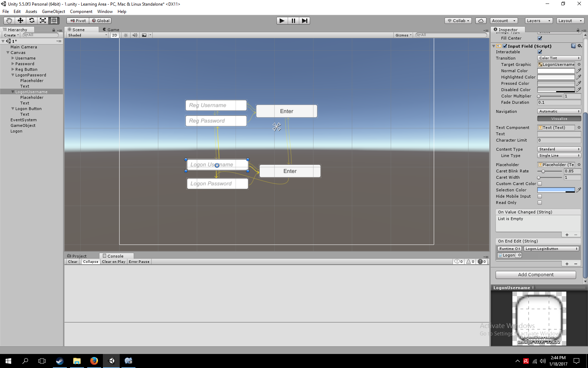Open the Assets menu
The width and height of the screenshot is (588, 368).
coord(31,12)
